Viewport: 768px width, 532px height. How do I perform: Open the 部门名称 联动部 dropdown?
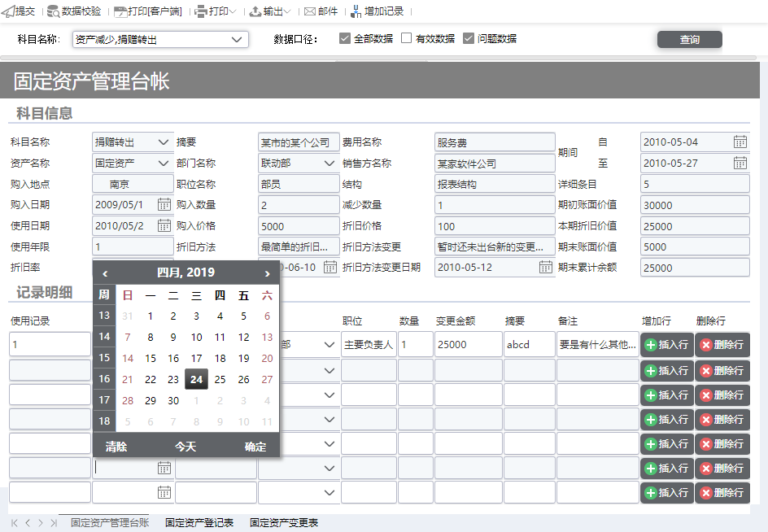(x=329, y=164)
